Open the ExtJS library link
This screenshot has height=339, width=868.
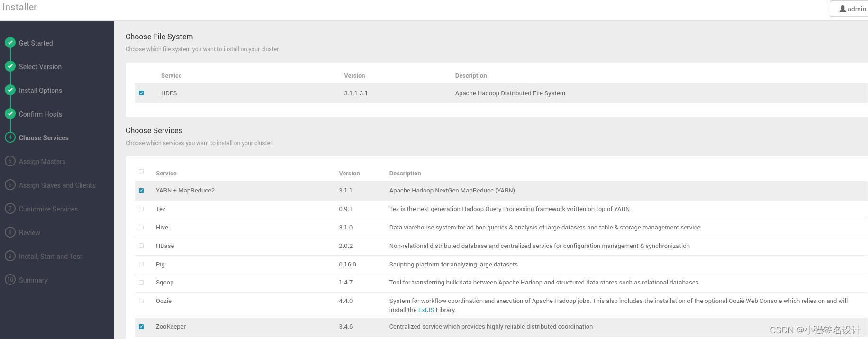[426, 310]
